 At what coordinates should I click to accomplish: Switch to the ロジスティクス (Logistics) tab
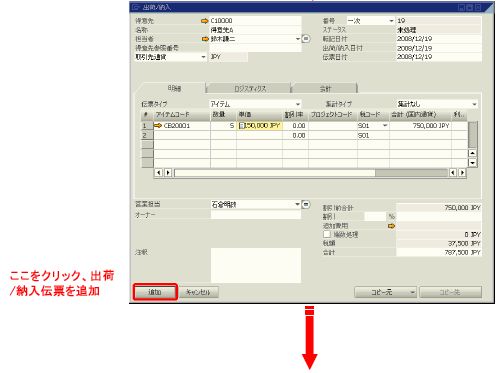click(249, 88)
